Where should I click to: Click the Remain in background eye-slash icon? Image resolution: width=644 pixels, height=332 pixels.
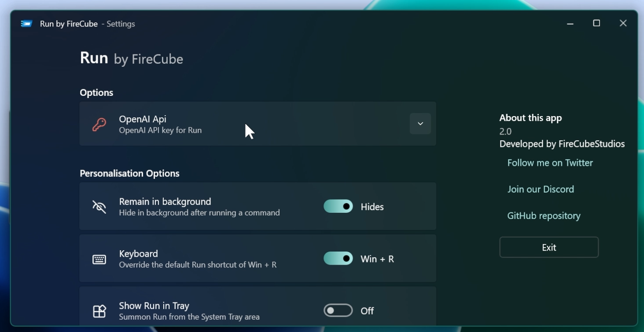pos(99,206)
